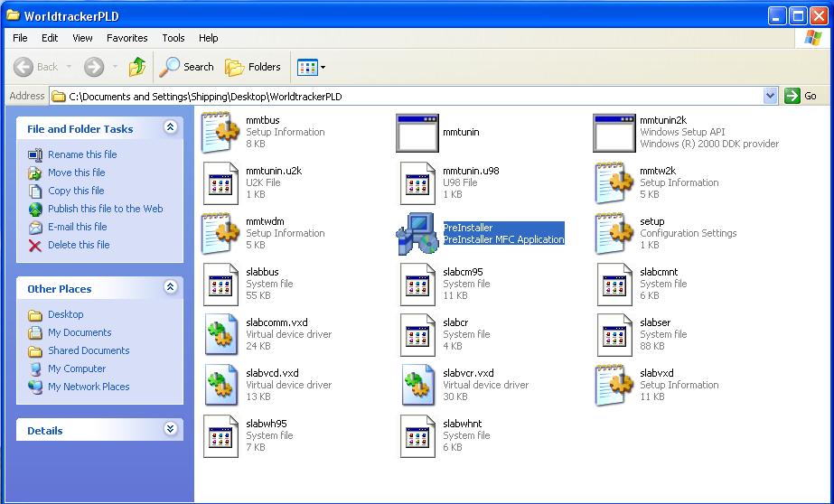Image resolution: width=834 pixels, height=504 pixels.
Task: Select the mmtunin2k Windows Setup API icon
Action: [x=614, y=133]
